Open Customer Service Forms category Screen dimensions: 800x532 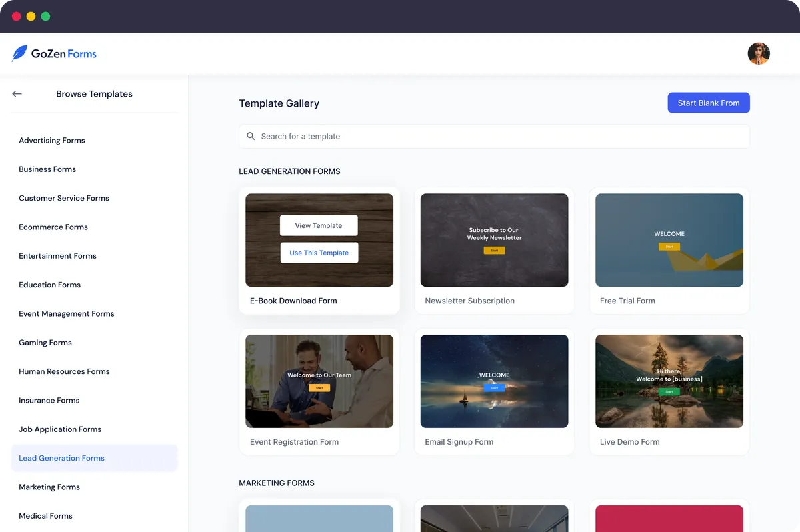tap(64, 198)
